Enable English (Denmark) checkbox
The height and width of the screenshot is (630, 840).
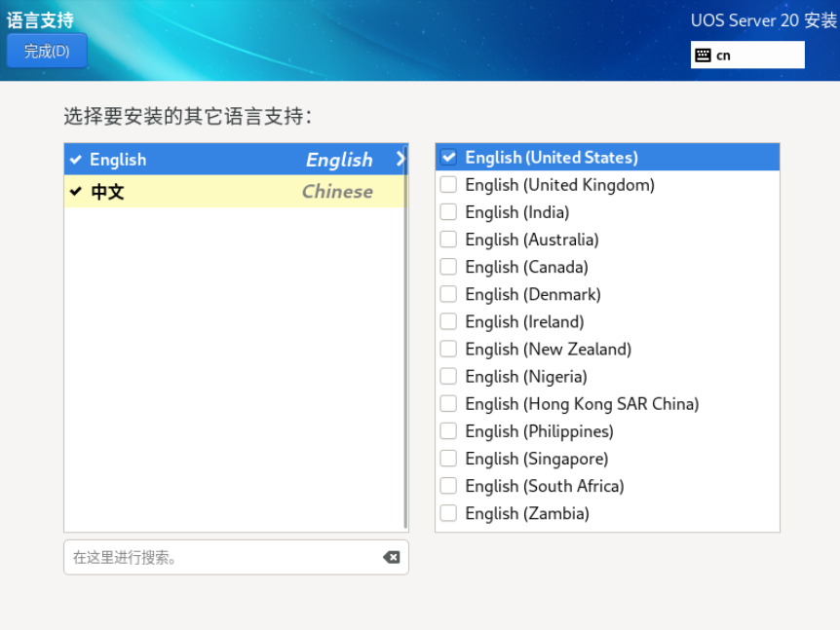pyautogui.click(x=448, y=294)
